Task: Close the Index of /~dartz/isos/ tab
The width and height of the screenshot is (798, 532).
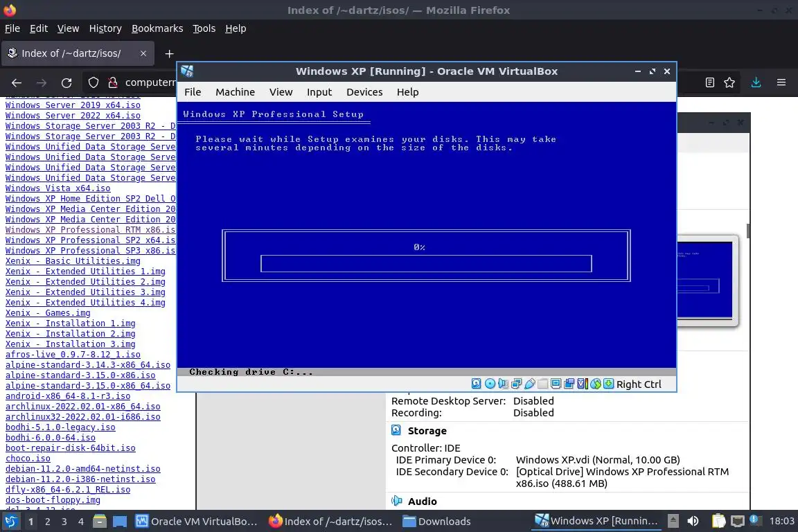Action: click(143, 53)
